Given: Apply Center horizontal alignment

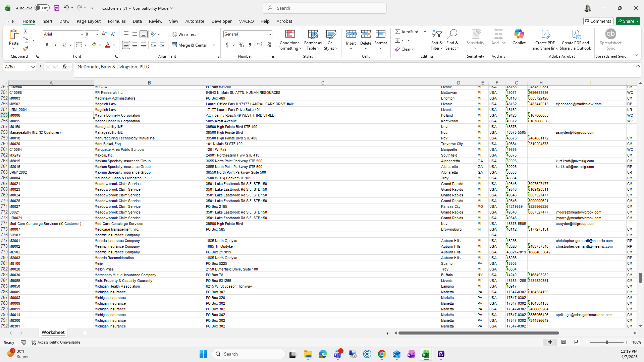Looking at the screenshot, I should 135,45.
